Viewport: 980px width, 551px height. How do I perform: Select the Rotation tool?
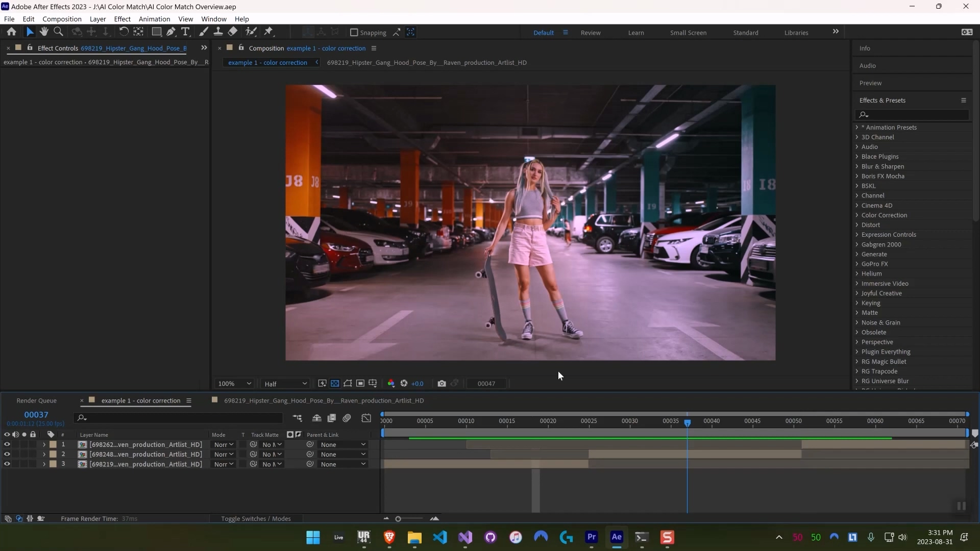pyautogui.click(x=124, y=32)
